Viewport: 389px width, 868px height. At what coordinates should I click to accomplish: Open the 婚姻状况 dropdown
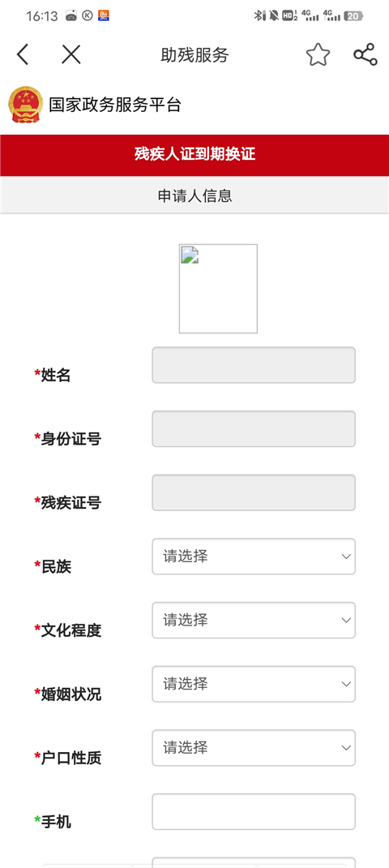tap(254, 684)
